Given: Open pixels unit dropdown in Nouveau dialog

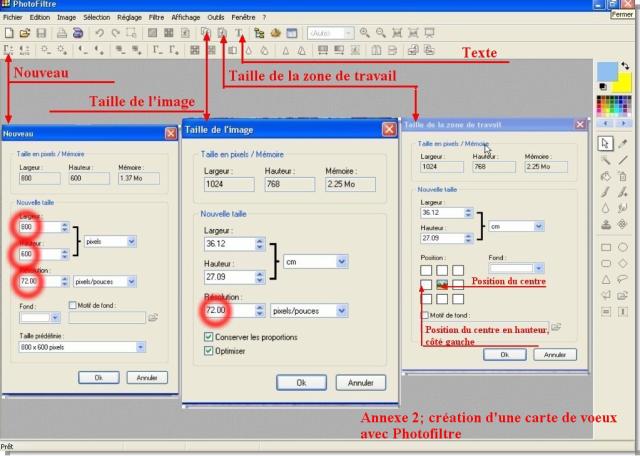Looking at the screenshot, I should coord(131,241).
